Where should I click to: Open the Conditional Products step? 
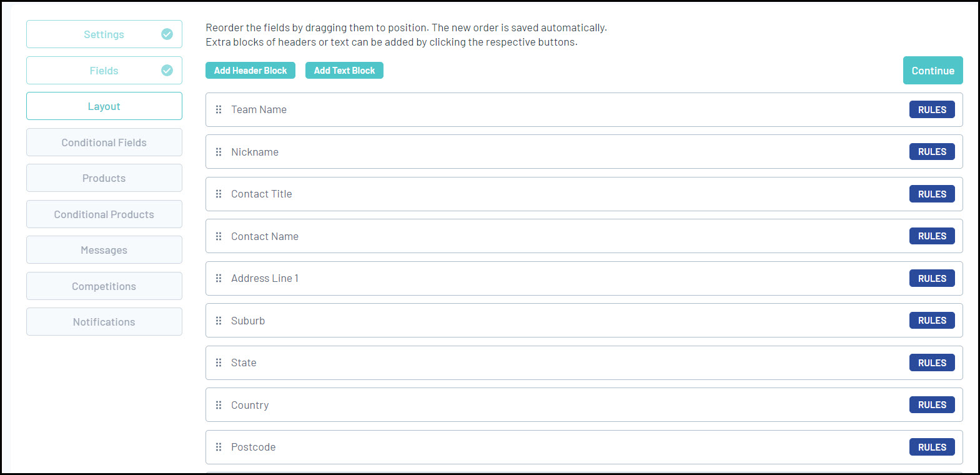[x=104, y=214]
